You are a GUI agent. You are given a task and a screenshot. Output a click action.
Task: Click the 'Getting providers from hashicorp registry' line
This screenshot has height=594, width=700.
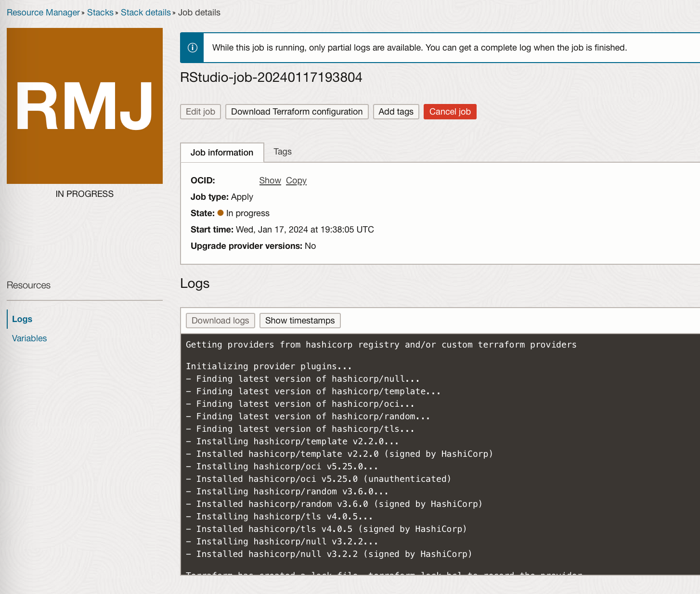coord(381,345)
